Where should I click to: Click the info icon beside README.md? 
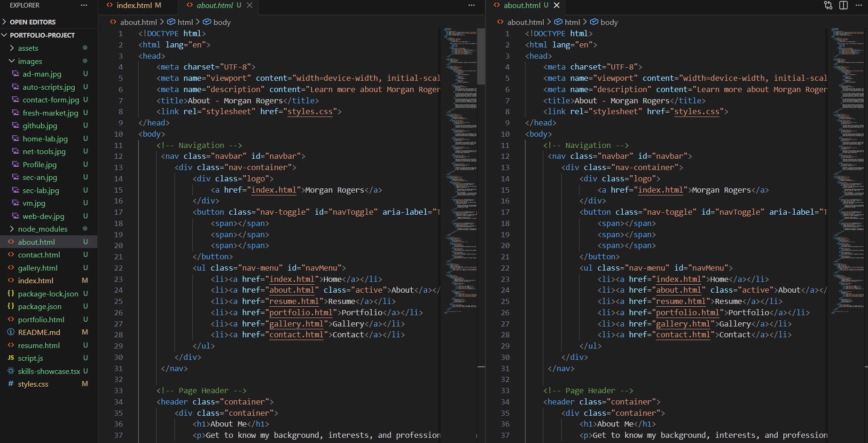pyautogui.click(x=11, y=332)
